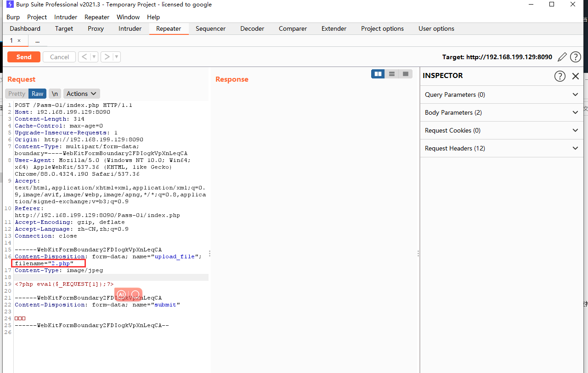Click the empty Response pane area
The height and width of the screenshot is (373, 588).
[314, 229]
